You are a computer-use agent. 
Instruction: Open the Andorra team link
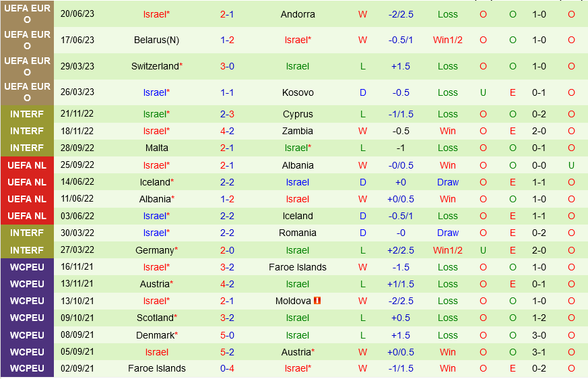pyautogui.click(x=298, y=14)
